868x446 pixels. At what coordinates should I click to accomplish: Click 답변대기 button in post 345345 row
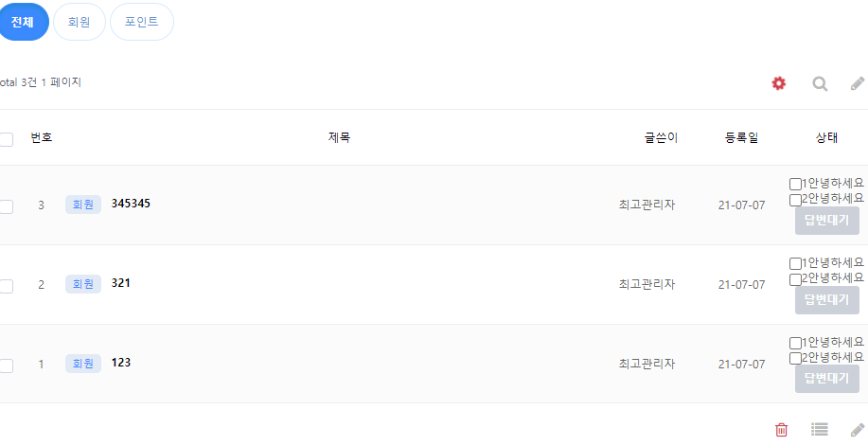click(826, 221)
